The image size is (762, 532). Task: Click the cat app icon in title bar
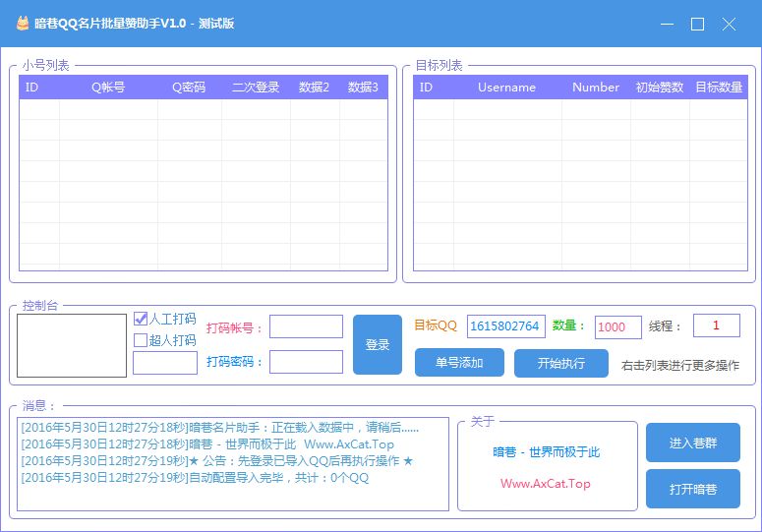(23, 24)
